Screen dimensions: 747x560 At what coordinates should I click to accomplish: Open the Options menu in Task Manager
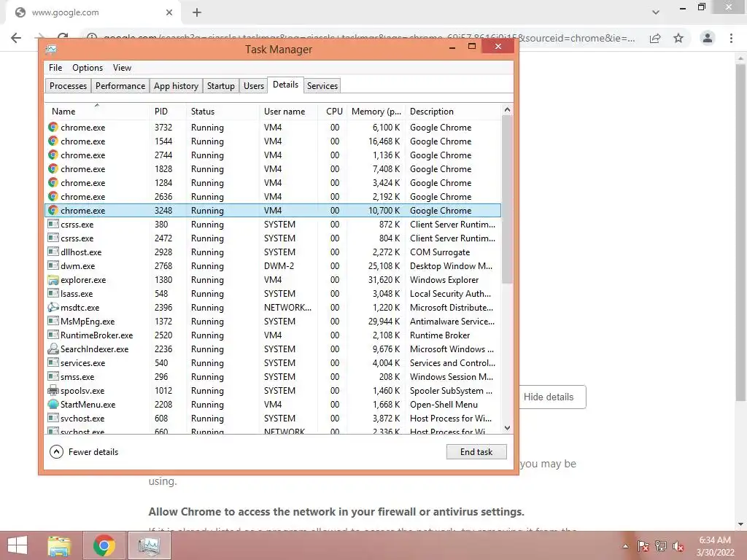point(88,68)
